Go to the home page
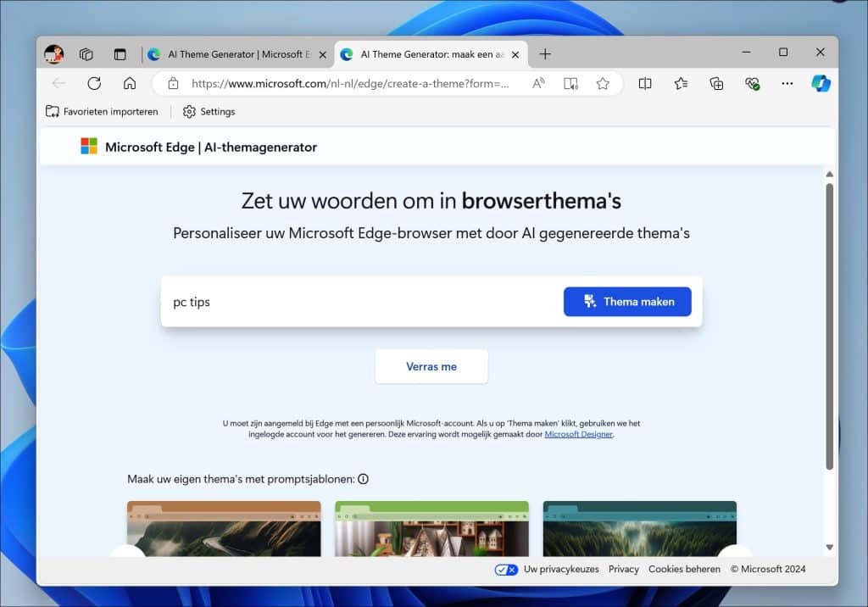 [130, 84]
